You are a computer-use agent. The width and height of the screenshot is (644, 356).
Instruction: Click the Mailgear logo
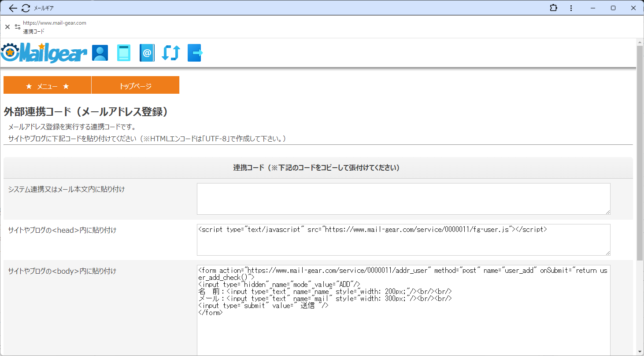(44, 53)
